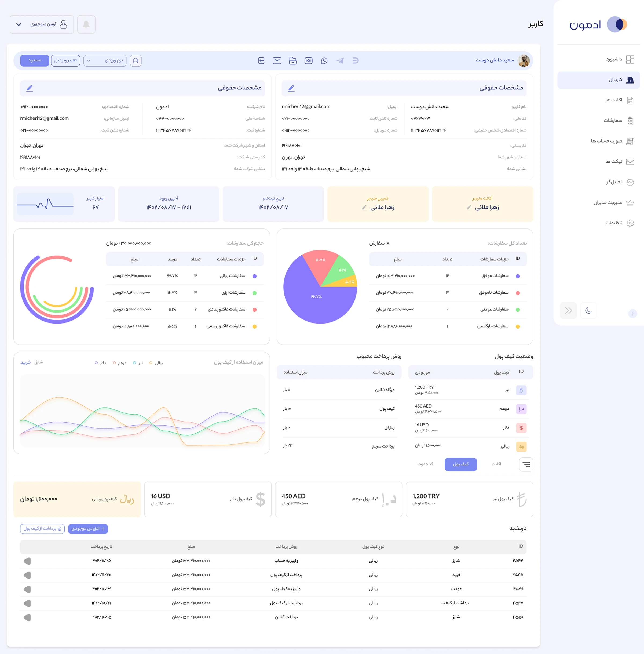Open داشبورد in sidebar

pos(598,59)
